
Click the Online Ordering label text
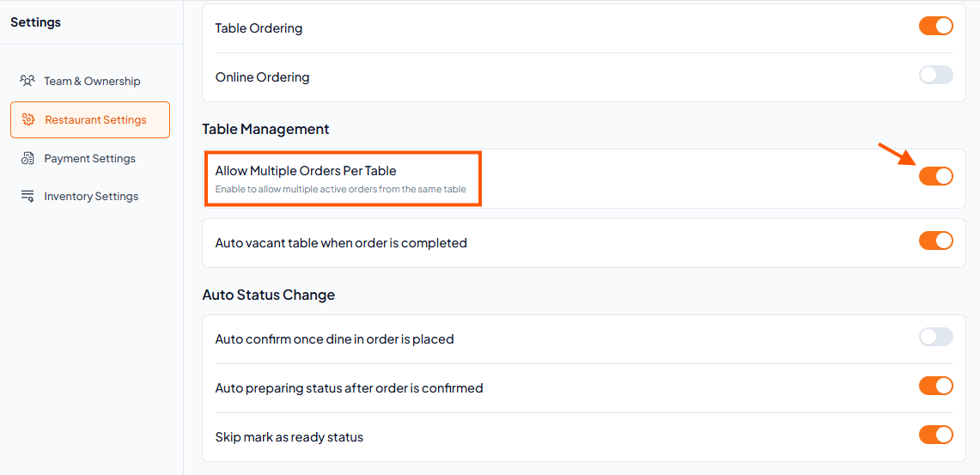pyautogui.click(x=263, y=77)
